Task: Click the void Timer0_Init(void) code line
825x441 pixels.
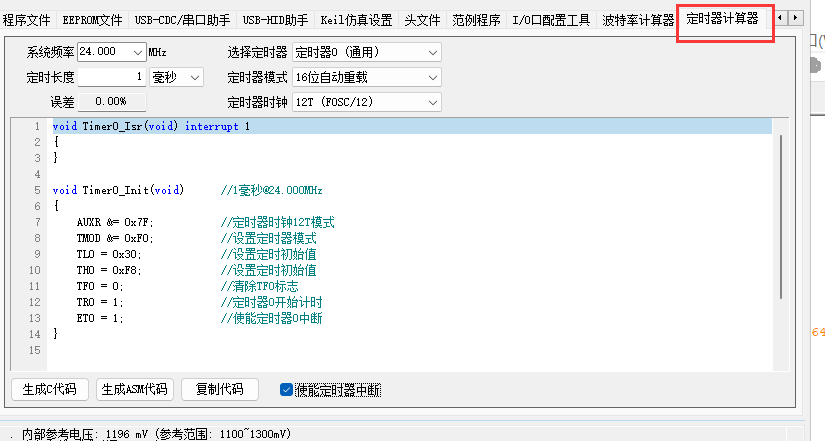Action: pos(118,190)
